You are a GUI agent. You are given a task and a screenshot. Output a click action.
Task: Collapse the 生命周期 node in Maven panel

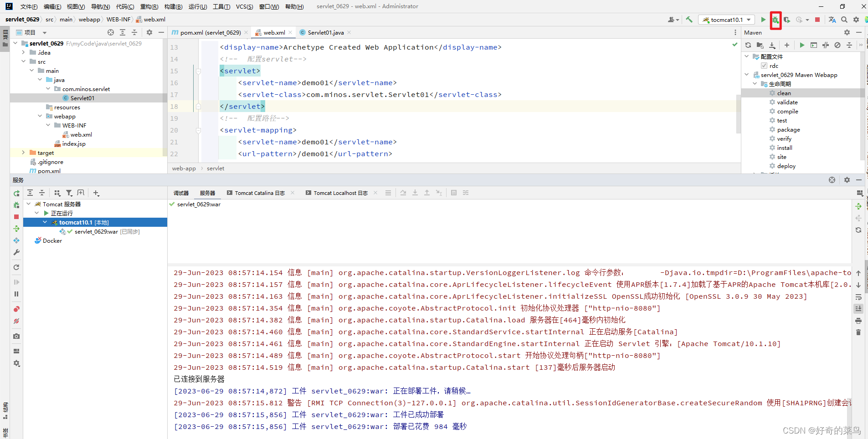755,84
